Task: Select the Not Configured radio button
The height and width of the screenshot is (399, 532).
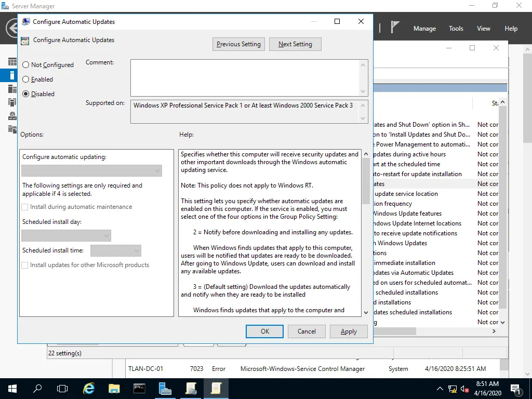Action: [26, 65]
